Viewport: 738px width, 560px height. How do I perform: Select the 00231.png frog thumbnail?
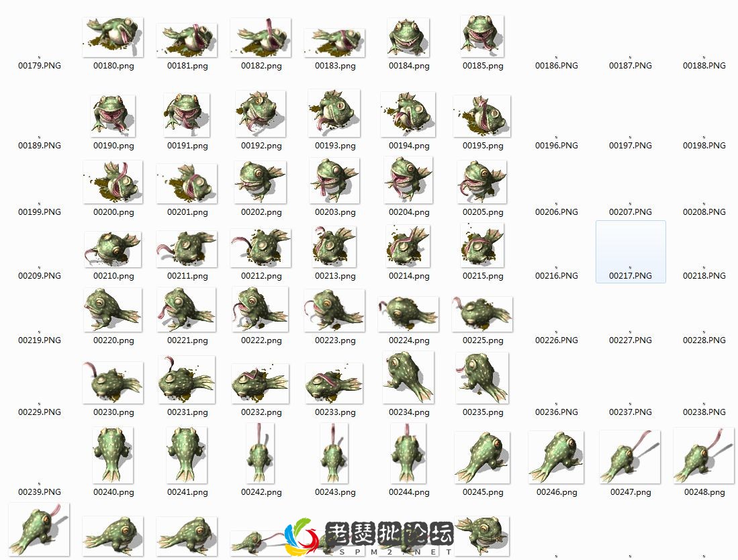(187, 380)
